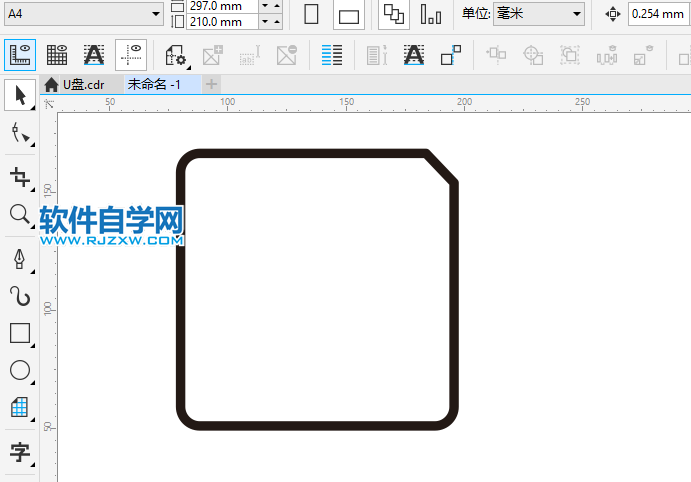Click the text columns icon

pyautogui.click(x=332, y=55)
